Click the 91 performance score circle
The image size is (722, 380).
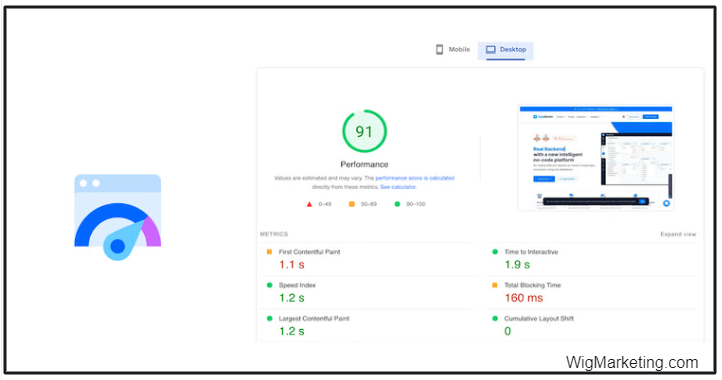click(x=364, y=131)
